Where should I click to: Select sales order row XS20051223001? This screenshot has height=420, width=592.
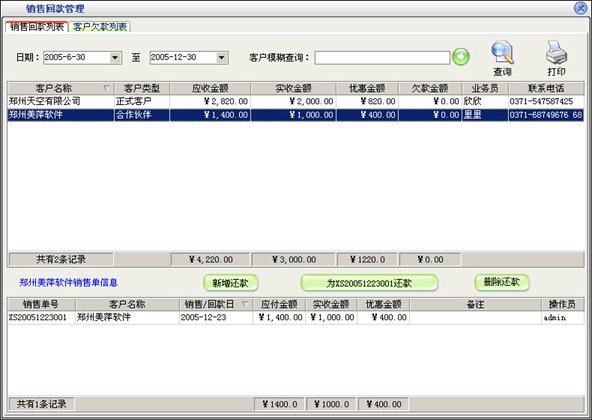(296, 317)
